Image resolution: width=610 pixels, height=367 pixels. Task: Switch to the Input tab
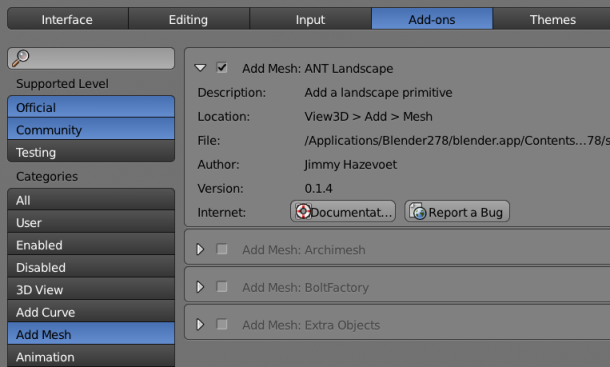310,19
